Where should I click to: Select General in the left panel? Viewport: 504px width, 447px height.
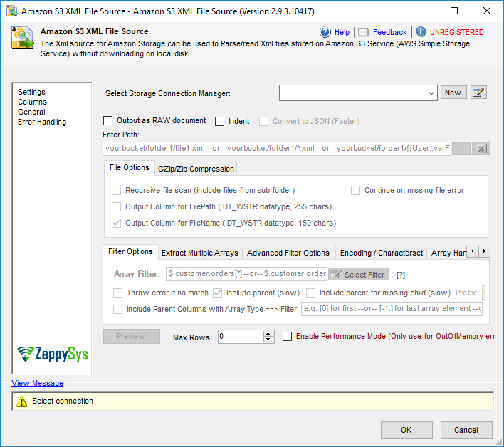pyautogui.click(x=31, y=112)
